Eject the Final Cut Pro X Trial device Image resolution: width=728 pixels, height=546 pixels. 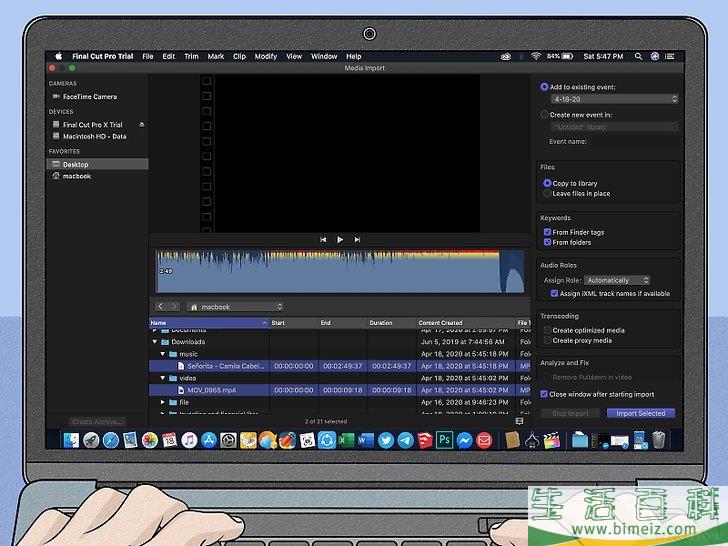[142, 124]
